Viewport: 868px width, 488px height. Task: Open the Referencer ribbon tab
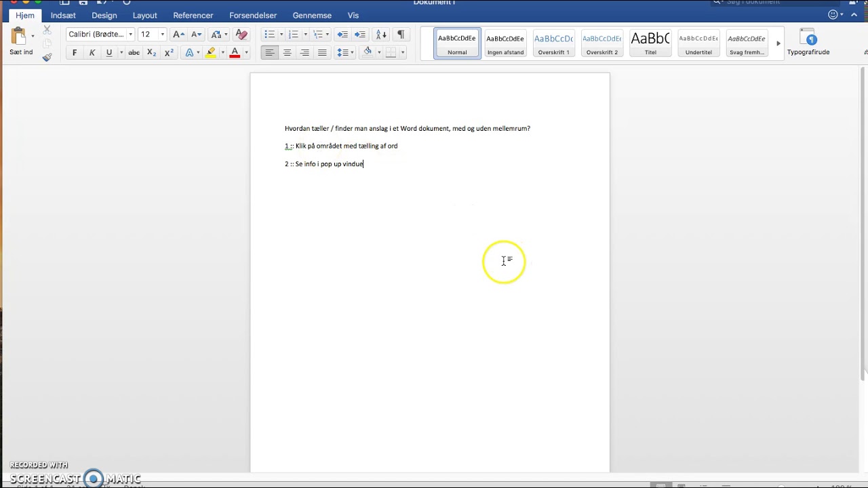(193, 15)
